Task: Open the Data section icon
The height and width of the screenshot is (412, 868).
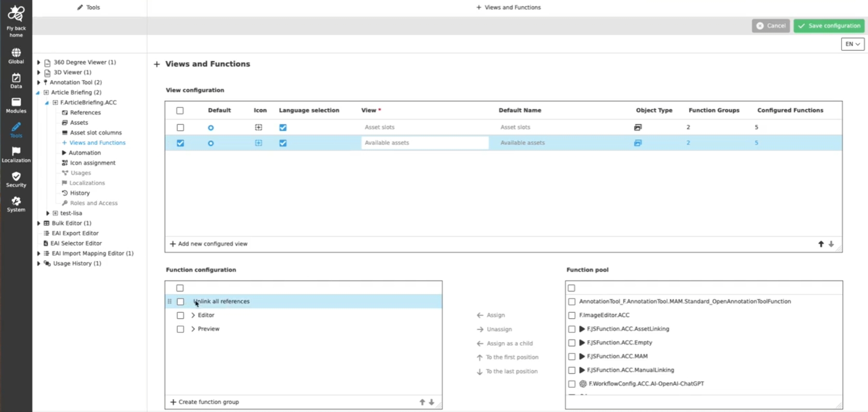Action: (x=16, y=78)
